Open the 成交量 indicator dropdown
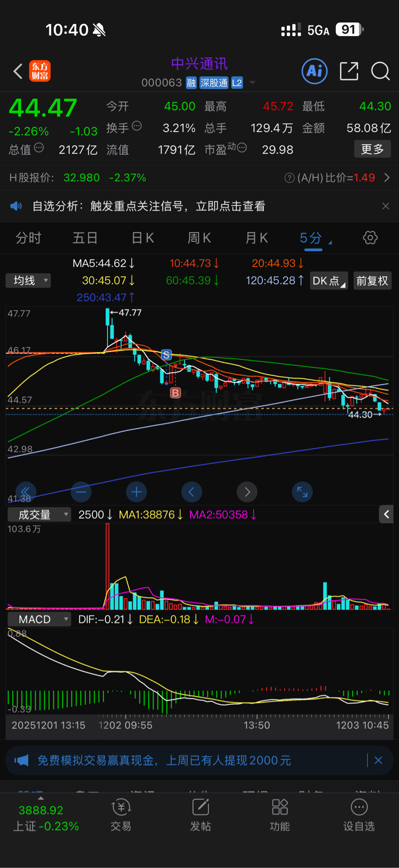399x868 pixels. pos(39,515)
